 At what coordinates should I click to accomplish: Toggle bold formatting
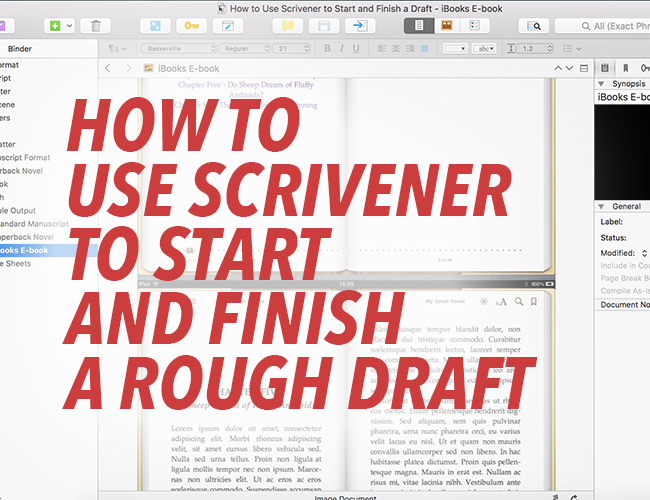pyautogui.click(x=327, y=49)
